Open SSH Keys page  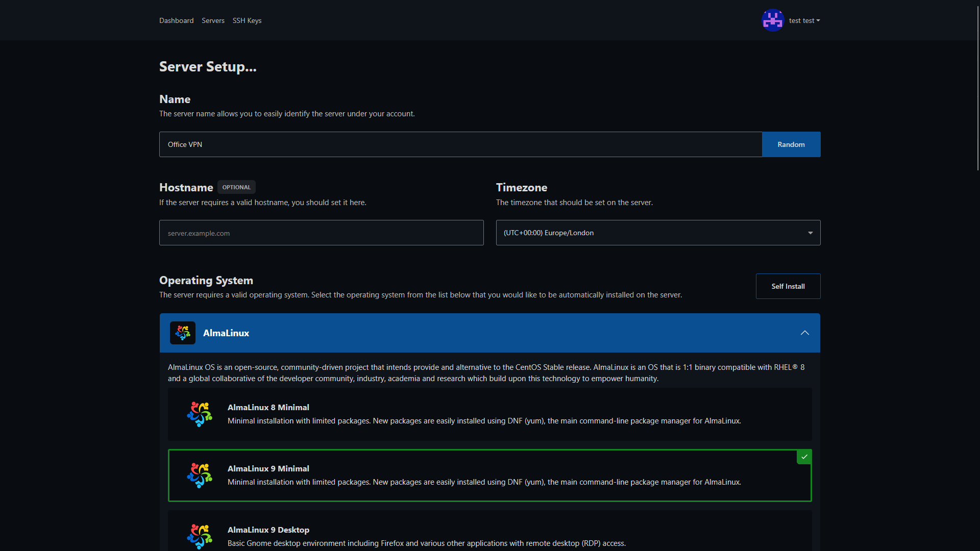point(247,20)
